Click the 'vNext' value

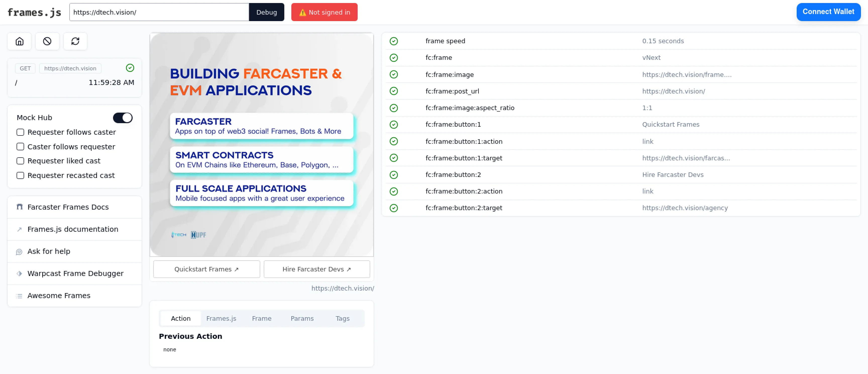pyautogui.click(x=651, y=58)
